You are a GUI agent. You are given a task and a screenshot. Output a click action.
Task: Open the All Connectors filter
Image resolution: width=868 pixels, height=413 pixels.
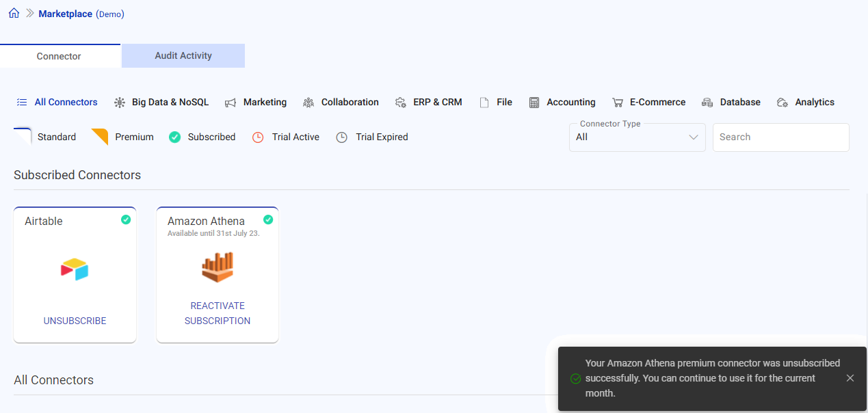tap(57, 101)
